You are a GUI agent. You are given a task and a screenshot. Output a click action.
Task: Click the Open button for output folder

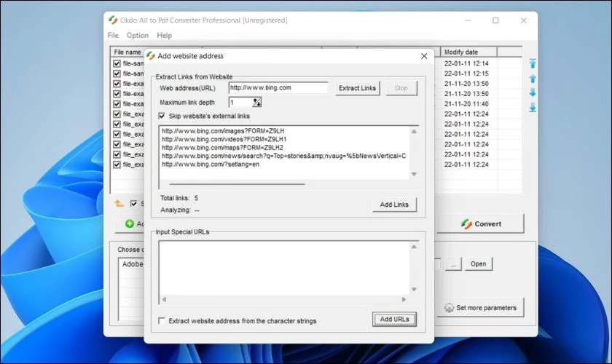478,264
